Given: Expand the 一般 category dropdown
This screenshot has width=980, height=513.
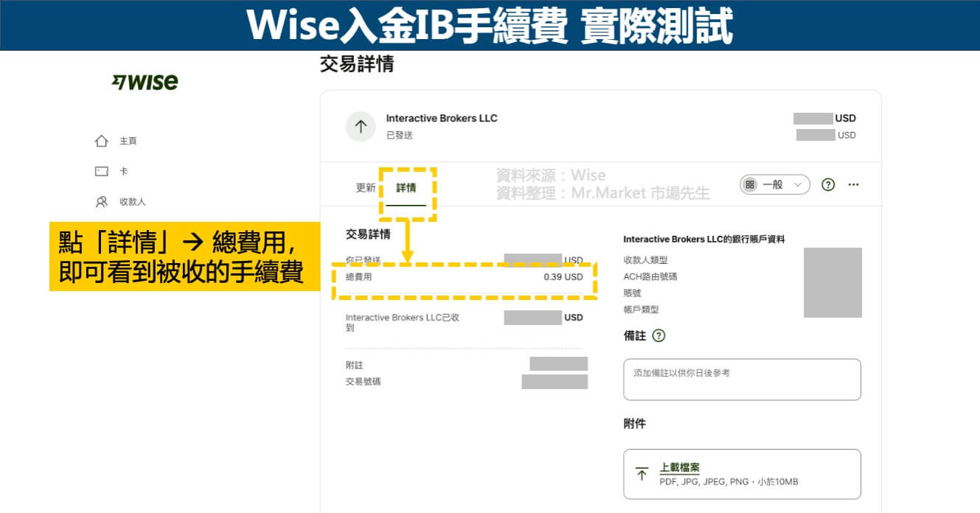Looking at the screenshot, I should coord(775,185).
